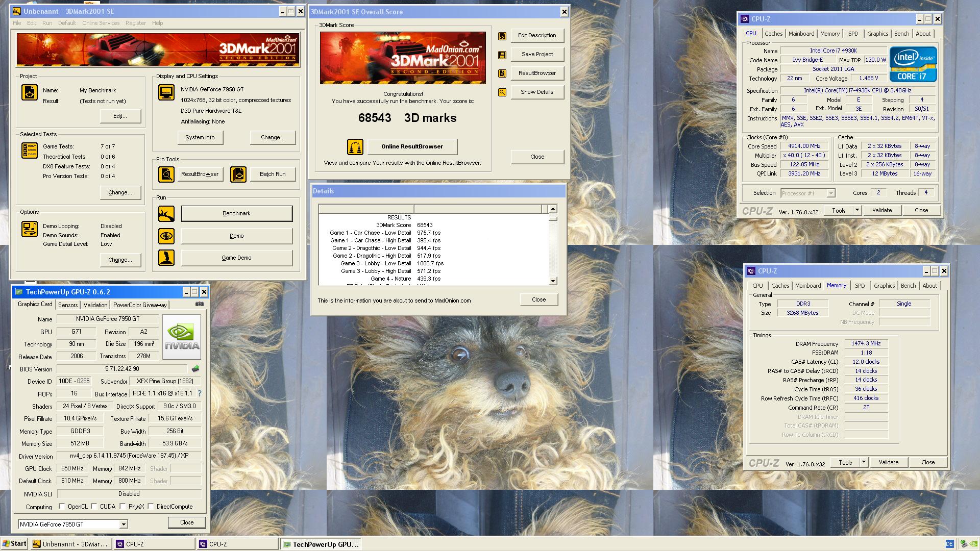The image size is (980, 551).
Task: Click the Batch Run button
Action: [273, 174]
